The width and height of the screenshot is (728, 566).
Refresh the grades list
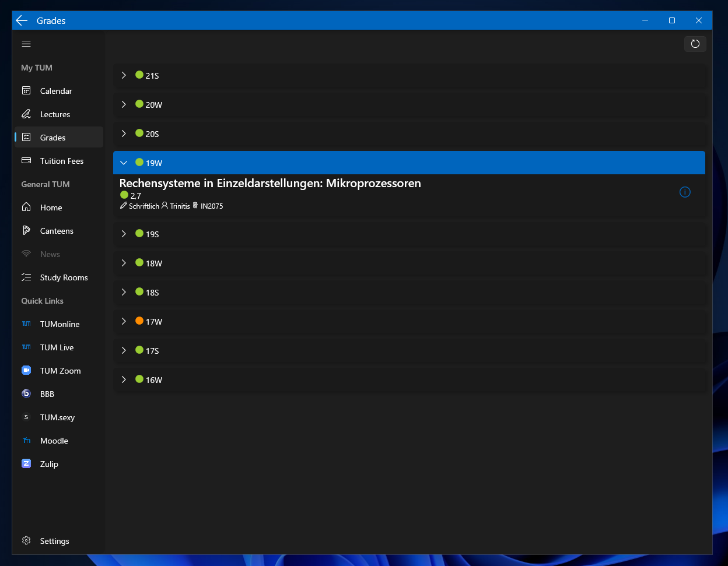click(695, 44)
